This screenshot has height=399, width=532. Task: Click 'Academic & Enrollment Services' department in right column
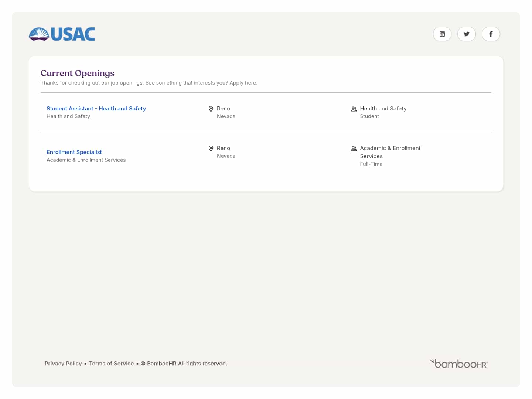(390, 152)
